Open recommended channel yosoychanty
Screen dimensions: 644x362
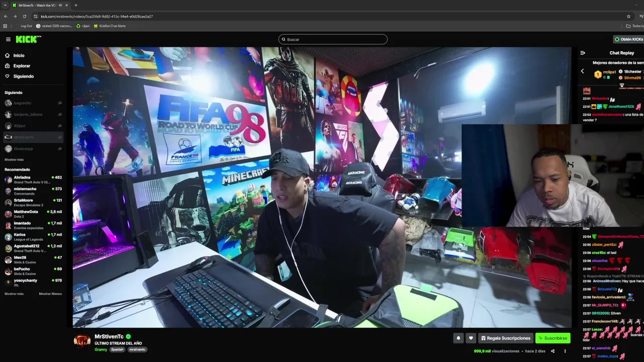click(32, 283)
